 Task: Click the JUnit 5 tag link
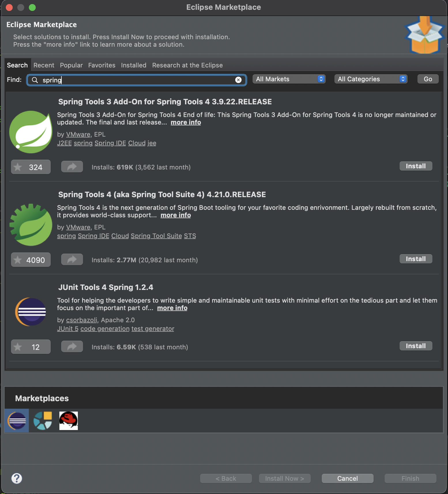(x=68, y=329)
